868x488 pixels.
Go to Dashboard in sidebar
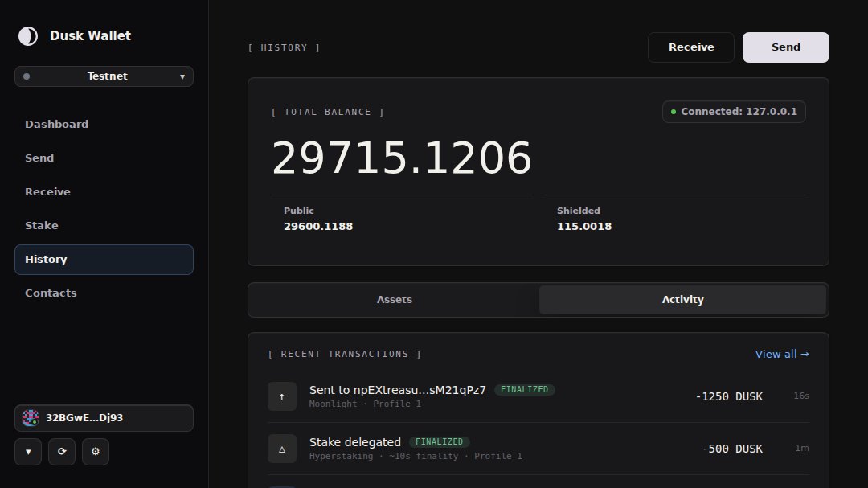[x=104, y=124]
